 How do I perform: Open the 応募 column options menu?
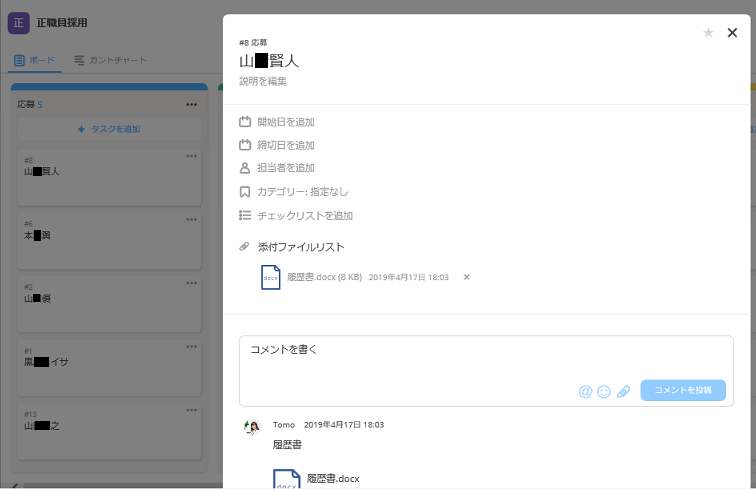(191, 105)
